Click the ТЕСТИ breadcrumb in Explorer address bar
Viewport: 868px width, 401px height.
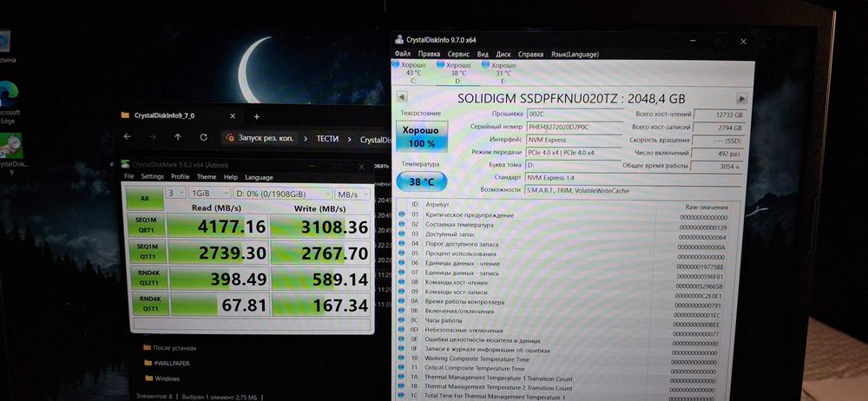[327, 139]
